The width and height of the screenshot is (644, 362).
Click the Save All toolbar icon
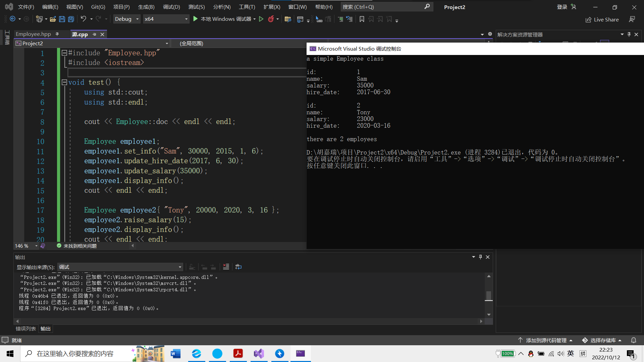pyautogui.click(x=71, y=19)
